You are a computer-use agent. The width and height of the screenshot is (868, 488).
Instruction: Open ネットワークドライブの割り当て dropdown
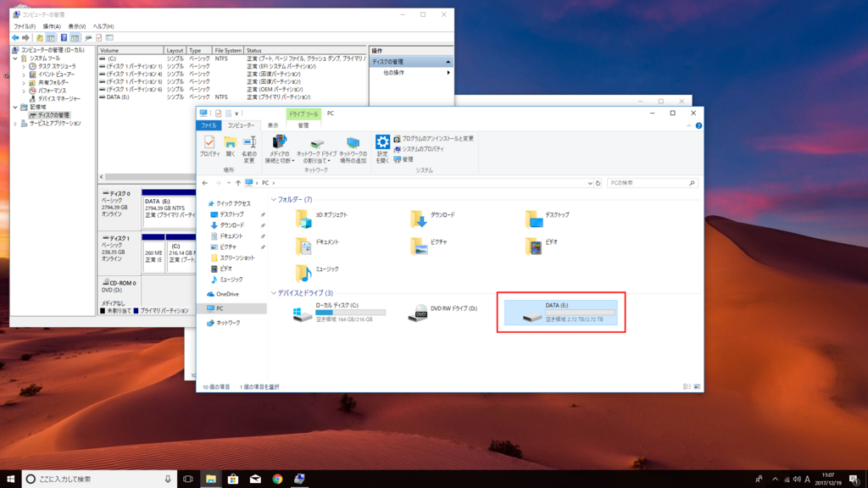(x=316, y=149)
